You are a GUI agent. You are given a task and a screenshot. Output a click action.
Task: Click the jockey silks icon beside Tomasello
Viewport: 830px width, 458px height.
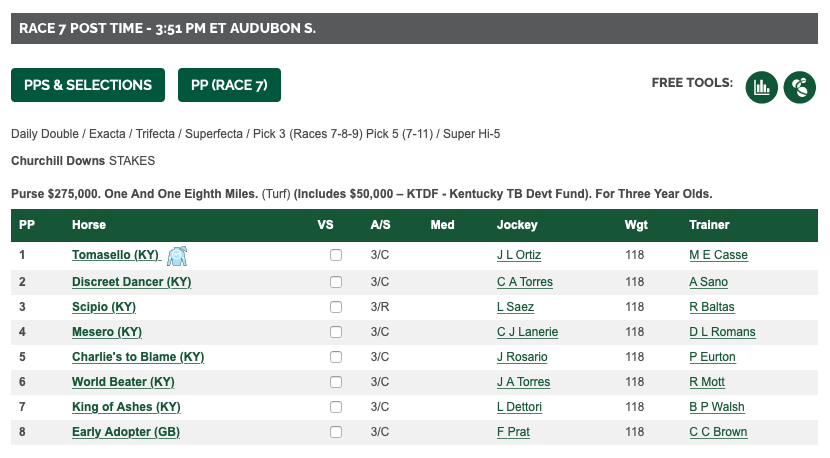(177, 256)
